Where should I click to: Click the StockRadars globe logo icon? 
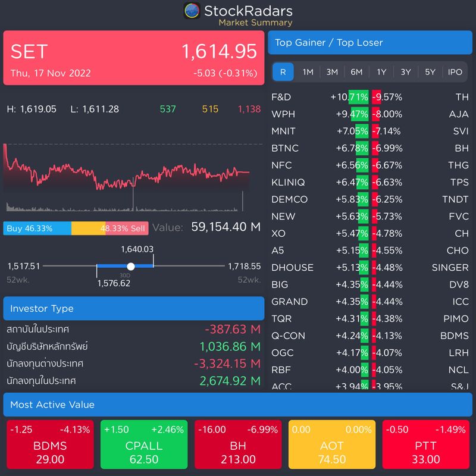tap(192, 11)
